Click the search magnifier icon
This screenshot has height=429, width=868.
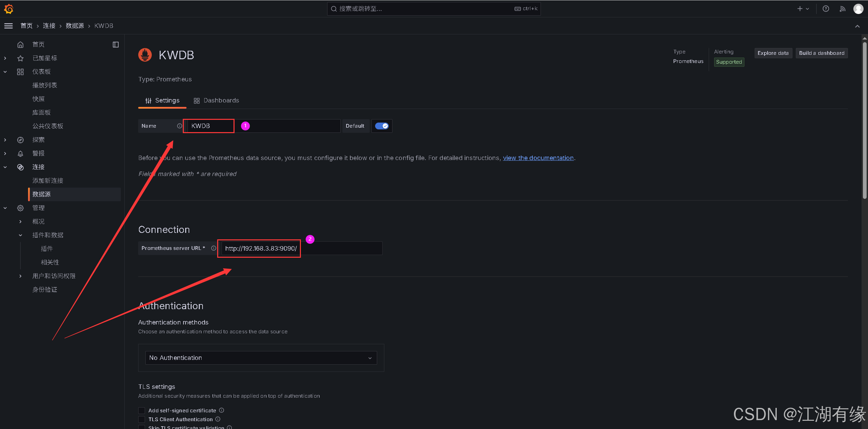[334, 9]
